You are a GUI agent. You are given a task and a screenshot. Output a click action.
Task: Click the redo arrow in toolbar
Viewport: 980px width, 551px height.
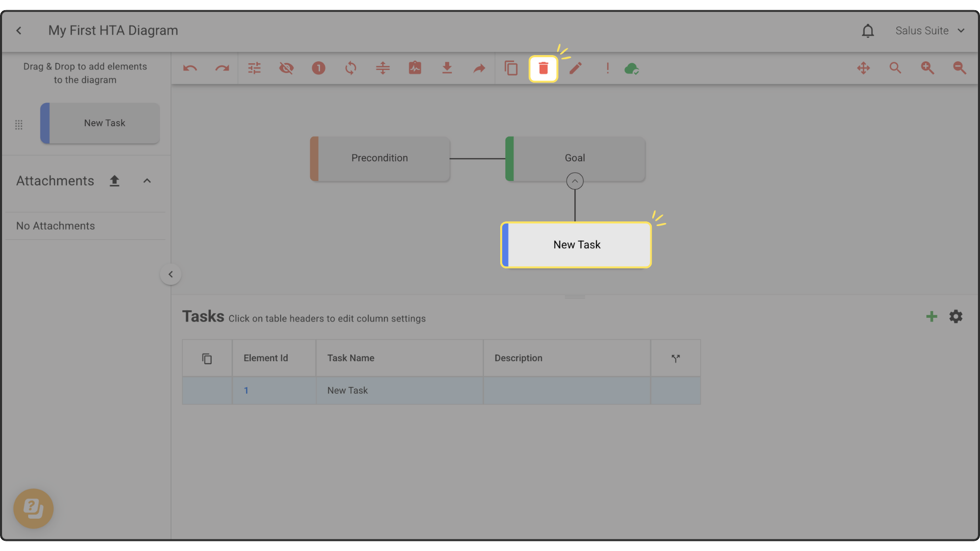[x=222, y=68]
